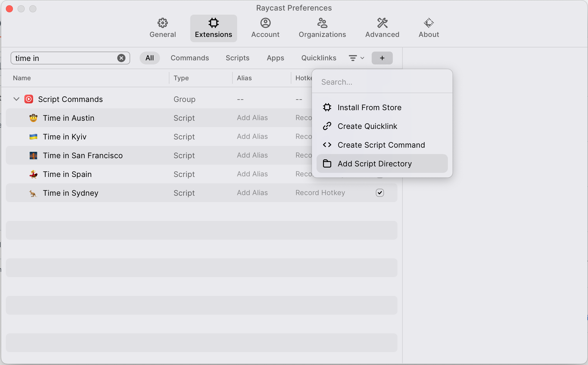Click the Time in Austin cowboy emoji icon
This screenshot has width=588, height=365.
point(33,118)
